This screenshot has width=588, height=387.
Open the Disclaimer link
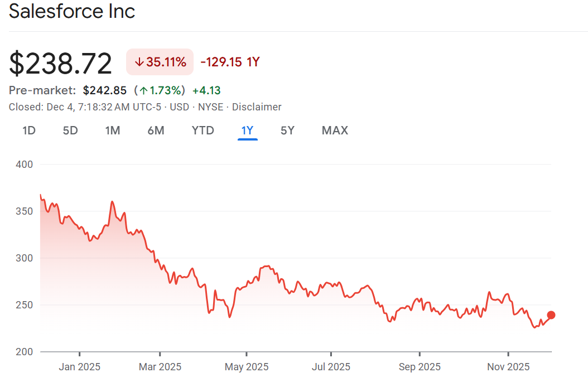point(257,107)
